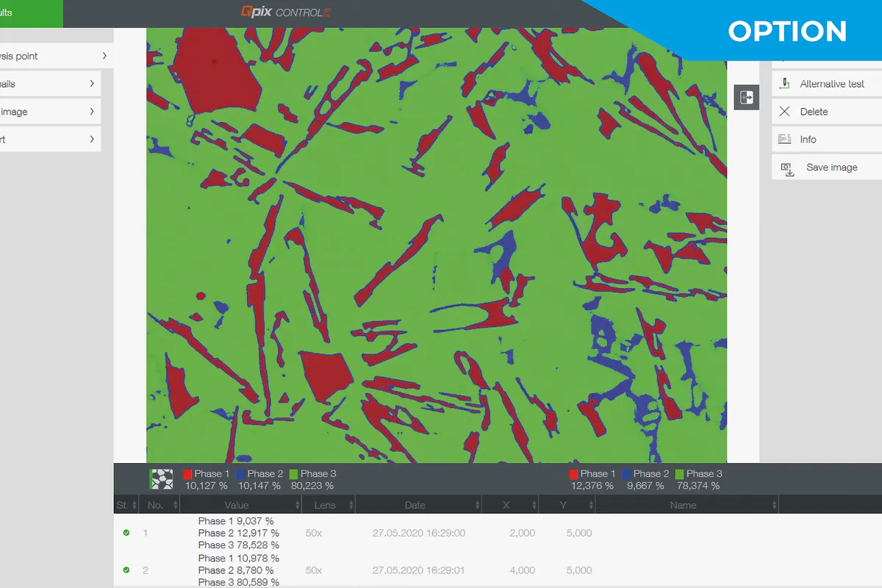Click the Alternative test pen icon

(785, 84)
